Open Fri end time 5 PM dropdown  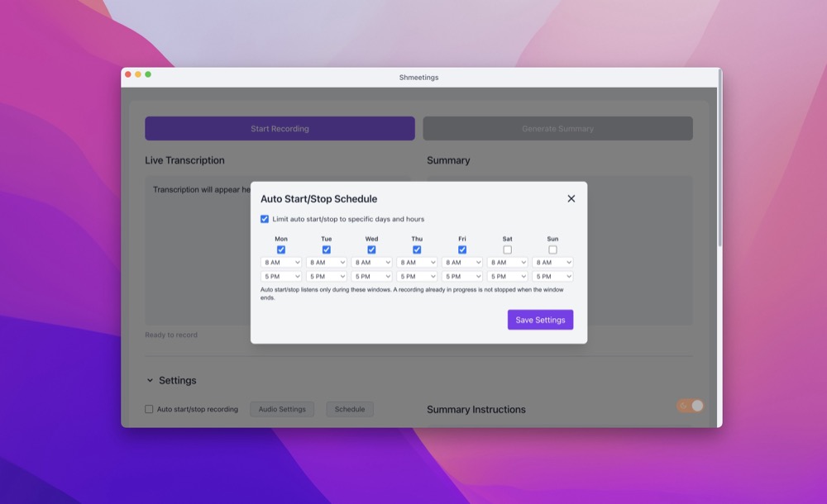click(x=462, y=276)
